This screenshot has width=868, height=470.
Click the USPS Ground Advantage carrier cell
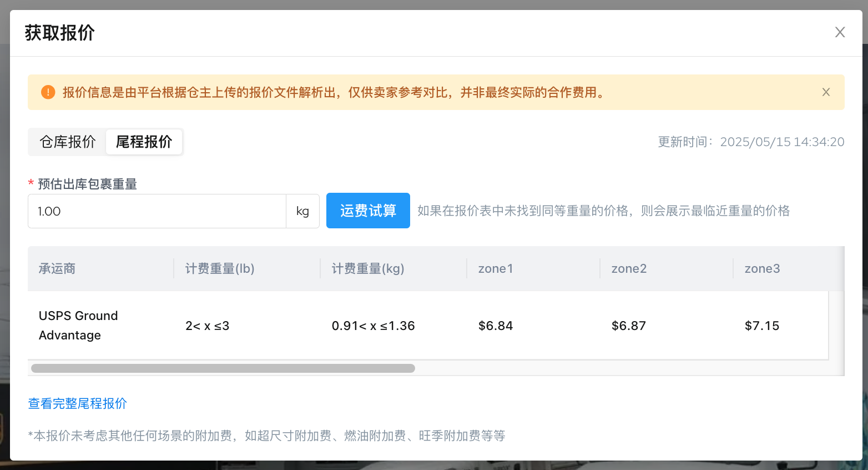pyautogui.click(x=78, y=326)
